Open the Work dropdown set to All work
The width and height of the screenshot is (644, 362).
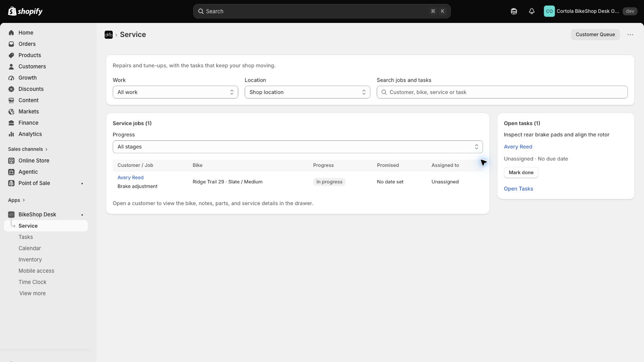click(175, 92)
